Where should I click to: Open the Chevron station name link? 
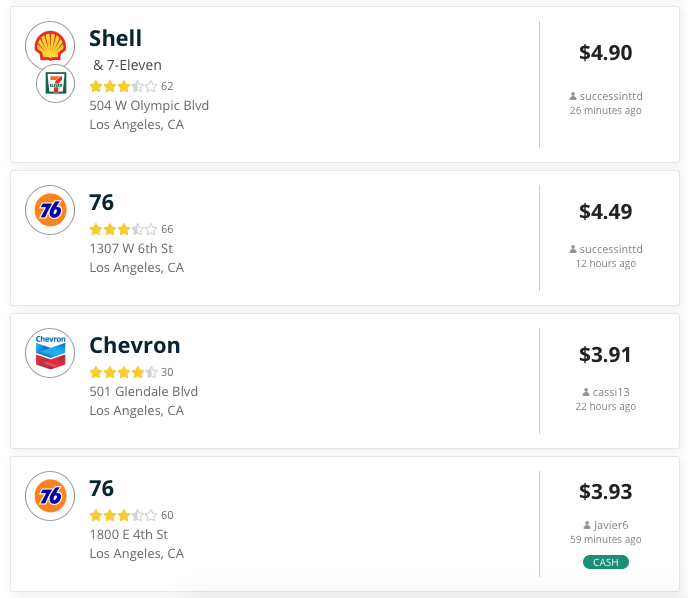pyautogui.click(x=135, y=345)
